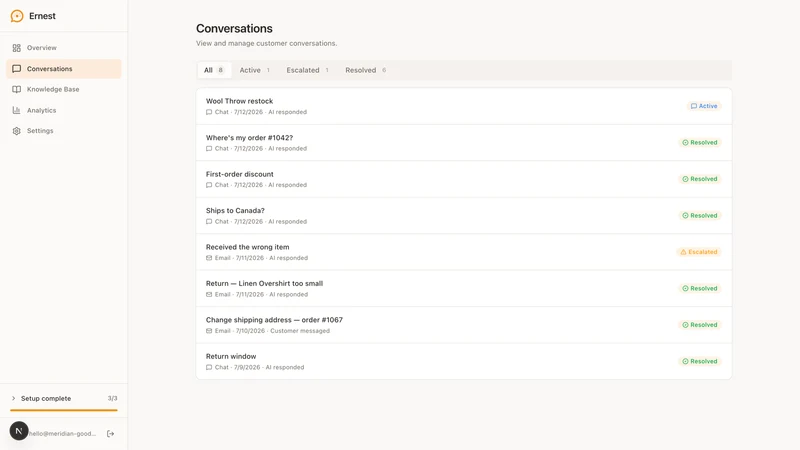Click the Knowledge Base book icon
The image size is (800, 450).
(16, 89)
